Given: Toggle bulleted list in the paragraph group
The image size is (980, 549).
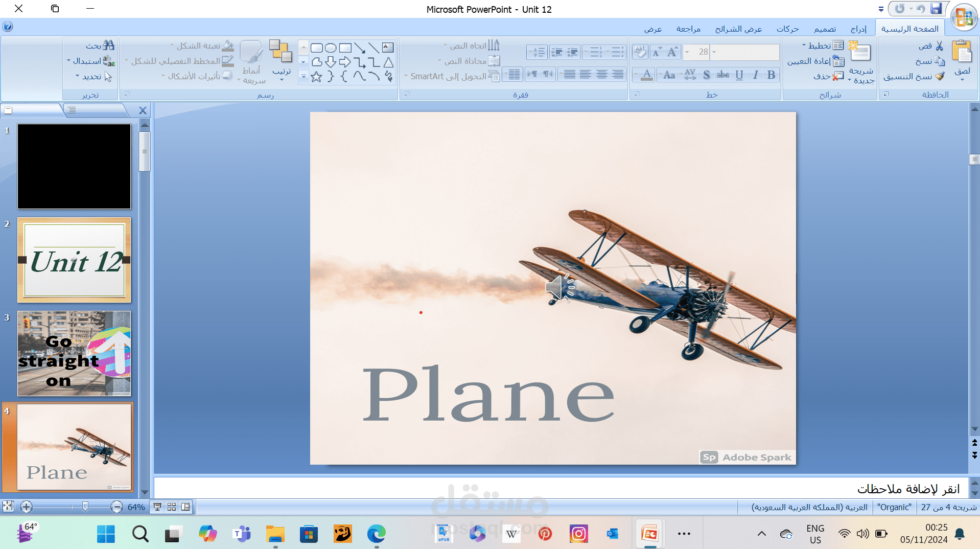Looking at the screenshot, I should (617, 52).
